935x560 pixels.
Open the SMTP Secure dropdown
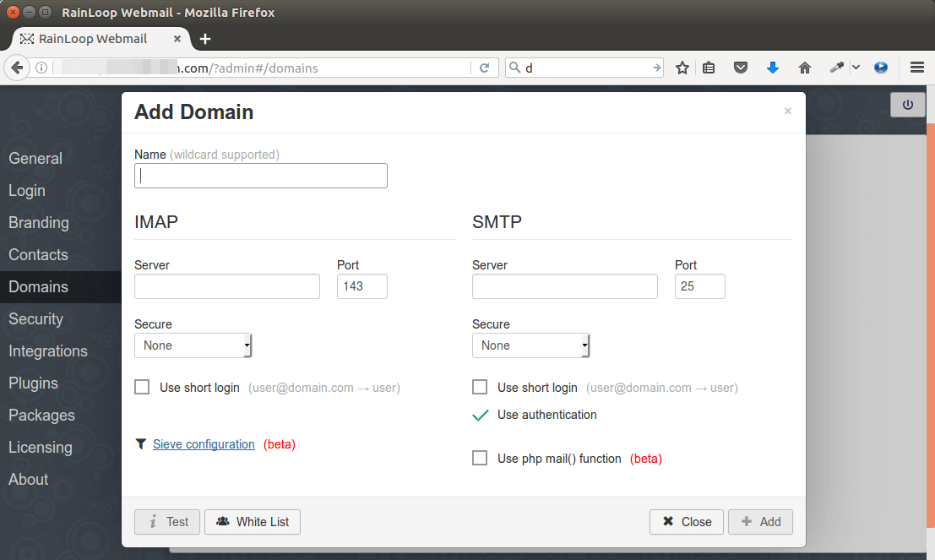coord(530,345)
